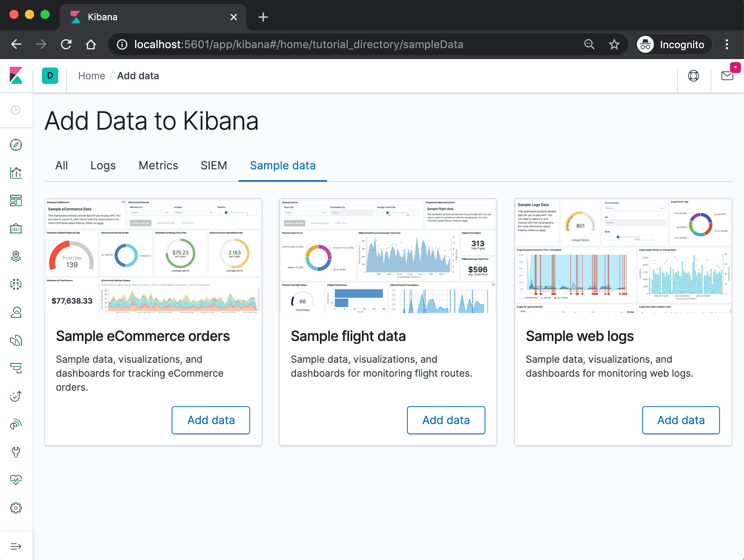
Task: Open APM icon in sidebar
Action: 16,368
